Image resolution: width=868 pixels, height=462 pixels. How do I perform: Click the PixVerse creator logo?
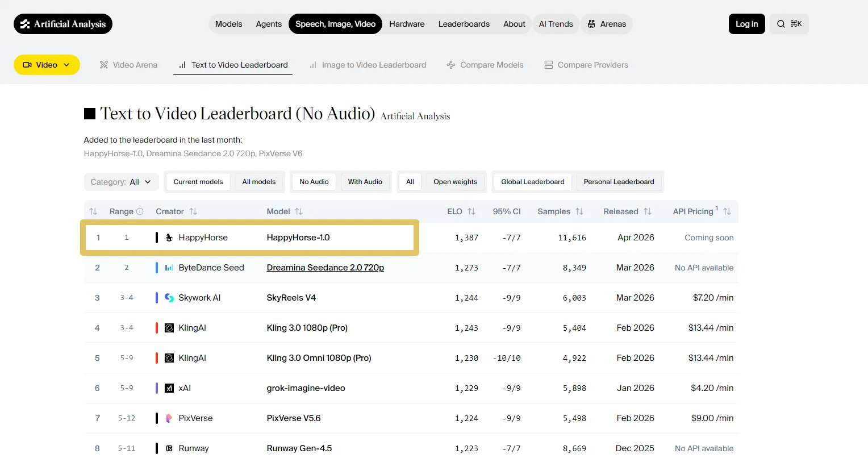[x=169, y=418]
